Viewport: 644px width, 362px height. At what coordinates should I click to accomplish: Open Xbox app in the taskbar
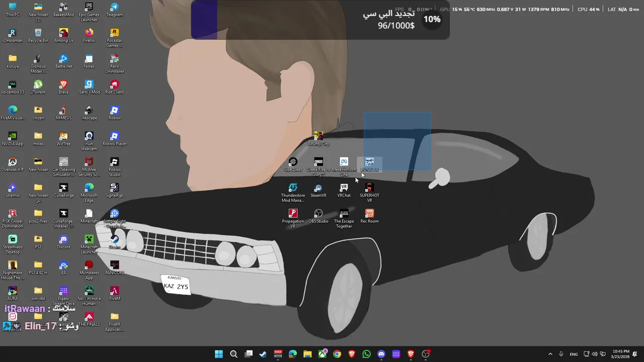pos(323,354)
